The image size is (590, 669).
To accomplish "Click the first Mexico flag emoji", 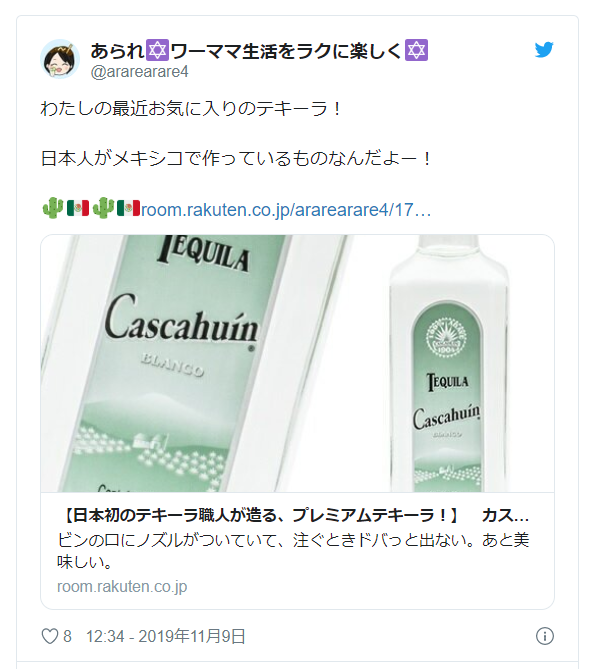I will pyautogui.click(x=78, y=208).
